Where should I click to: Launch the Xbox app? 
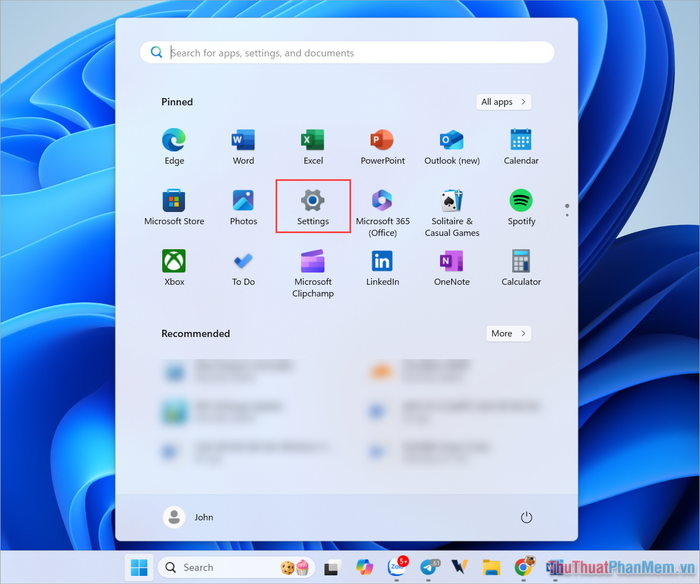point(174,266)
